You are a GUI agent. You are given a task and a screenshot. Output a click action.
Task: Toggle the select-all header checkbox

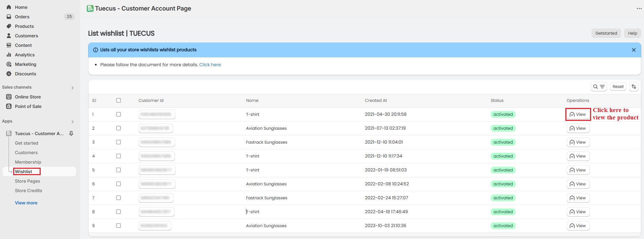pos(118,100)
